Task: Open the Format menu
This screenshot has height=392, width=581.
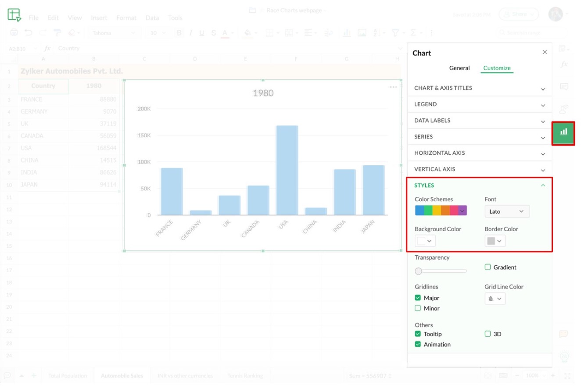Action: (126, 18)
